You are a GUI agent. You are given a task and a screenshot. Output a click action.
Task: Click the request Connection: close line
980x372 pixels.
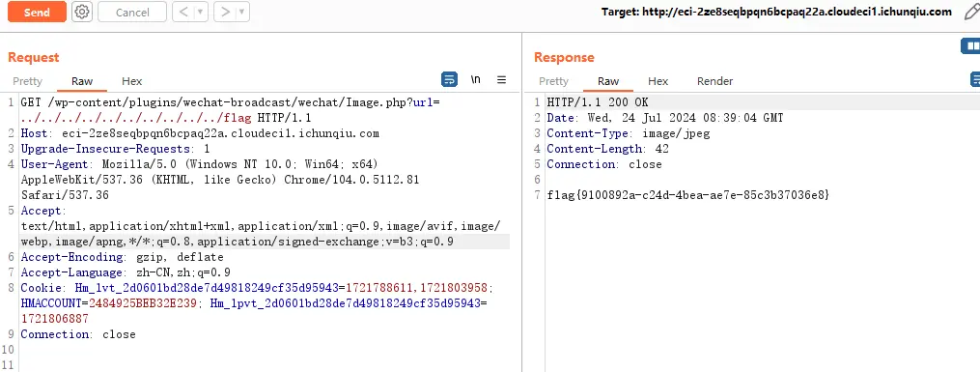(78, 334)
